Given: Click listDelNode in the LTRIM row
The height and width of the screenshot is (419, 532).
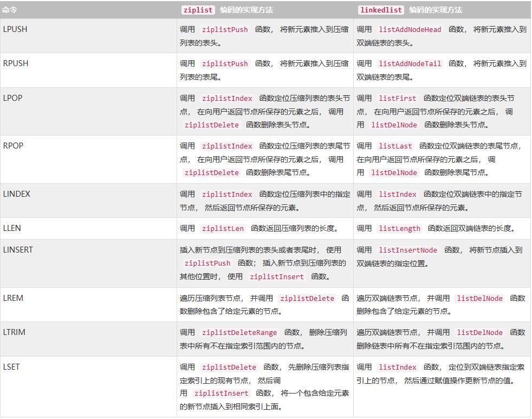Looking at the screenshot, I should click(x=479, y=333).
